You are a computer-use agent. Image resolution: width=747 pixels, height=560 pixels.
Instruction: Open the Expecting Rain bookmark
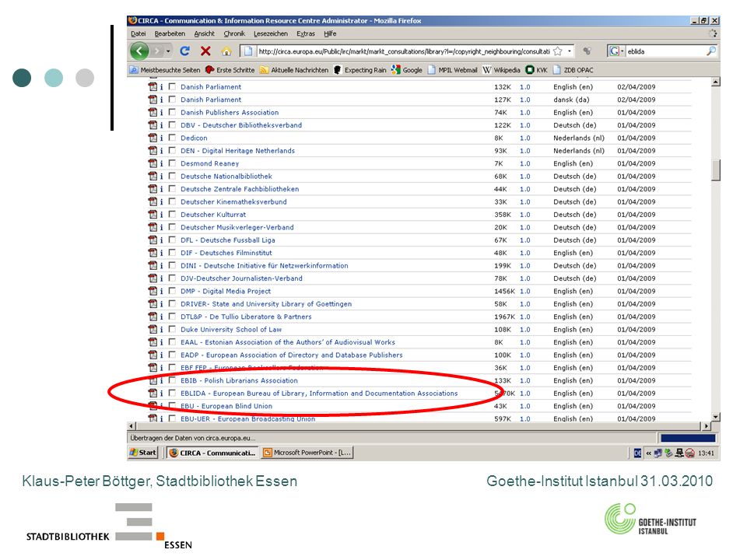pos(359,70)
